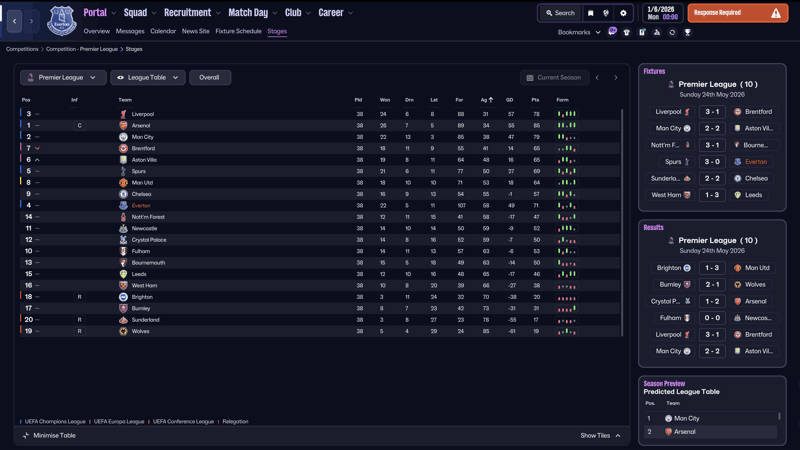The width and height of the screenshot is (800, 450).
Task: Go to previous season with left arrow
Action: coord(597,78)
